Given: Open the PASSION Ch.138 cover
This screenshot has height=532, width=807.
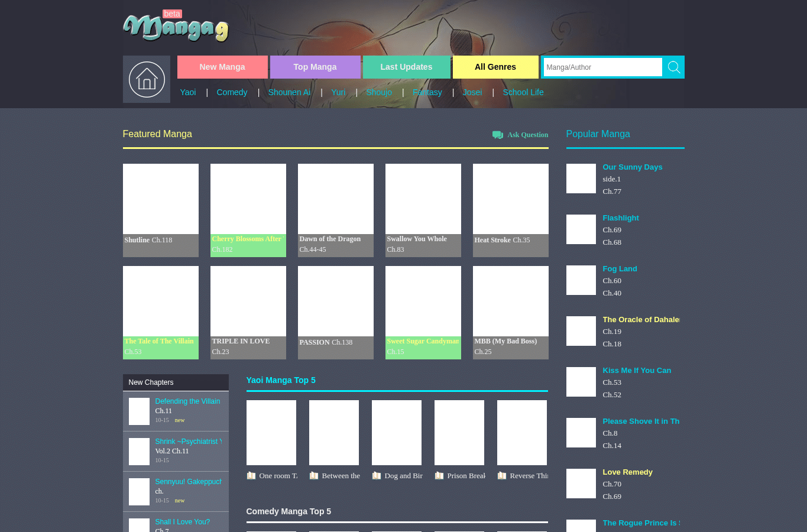Looking at the screenshot, I should point(336,301).
